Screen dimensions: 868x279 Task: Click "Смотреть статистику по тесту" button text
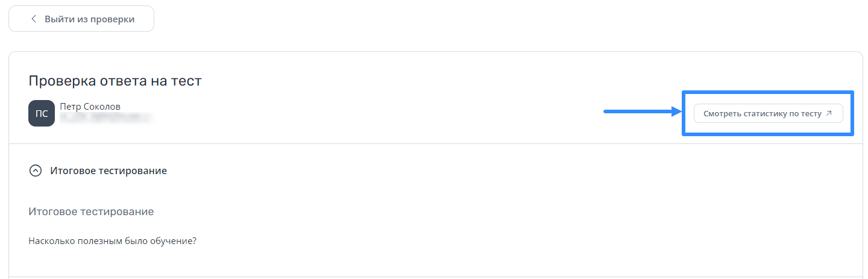click(x=762, y=113)
